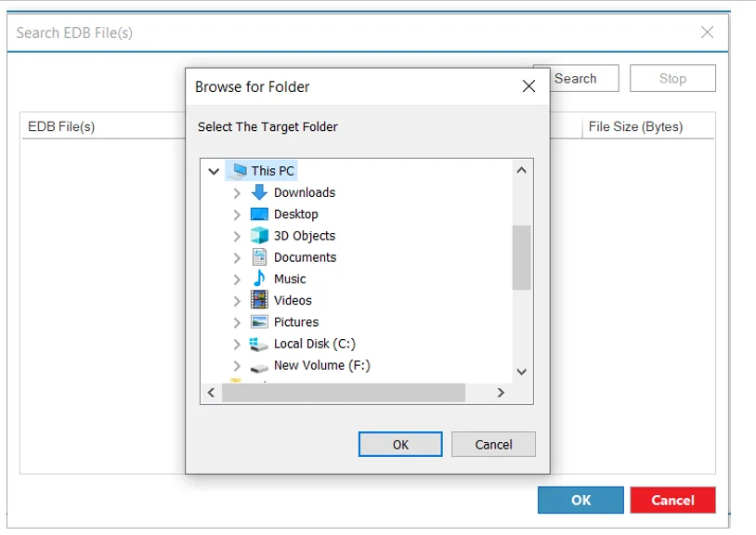Expand the Local Disk (C:) node
The width and height of the screenshot is (756, 535).
pos(237,345)
